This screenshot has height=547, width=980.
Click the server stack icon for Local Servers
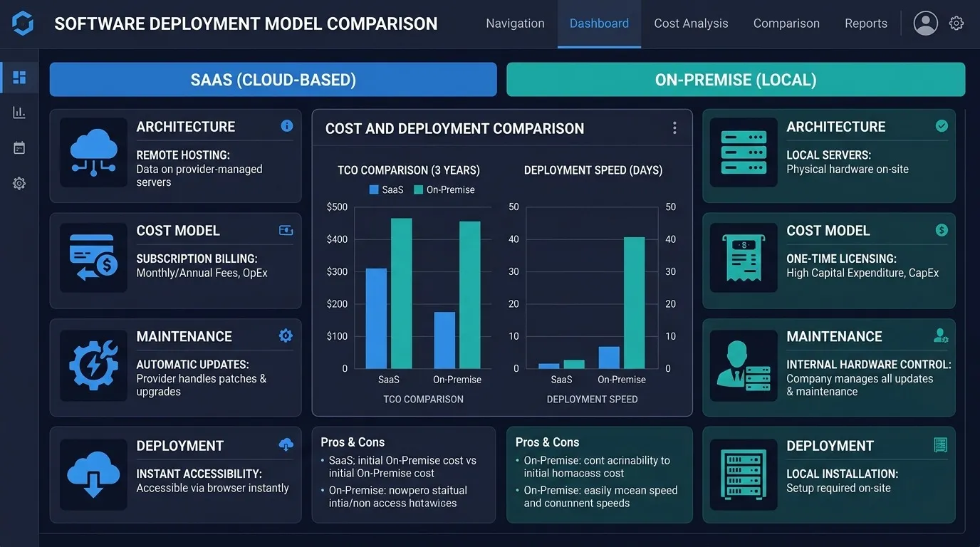744,152
